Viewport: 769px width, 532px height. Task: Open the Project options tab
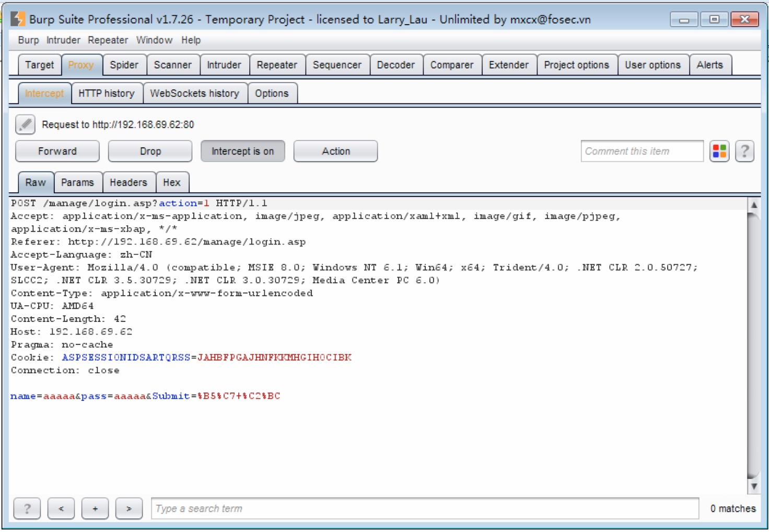(x=577, y=65)
